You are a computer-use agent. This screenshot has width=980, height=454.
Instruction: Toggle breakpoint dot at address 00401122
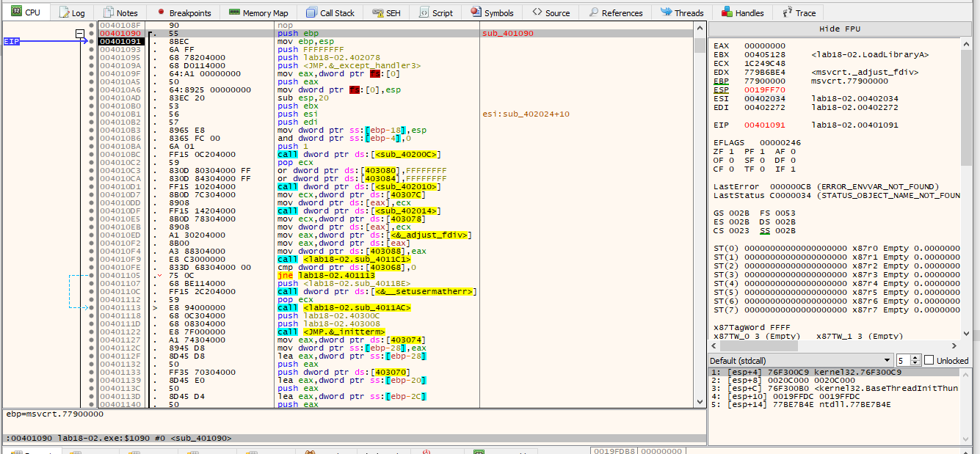tap(92, 332)
